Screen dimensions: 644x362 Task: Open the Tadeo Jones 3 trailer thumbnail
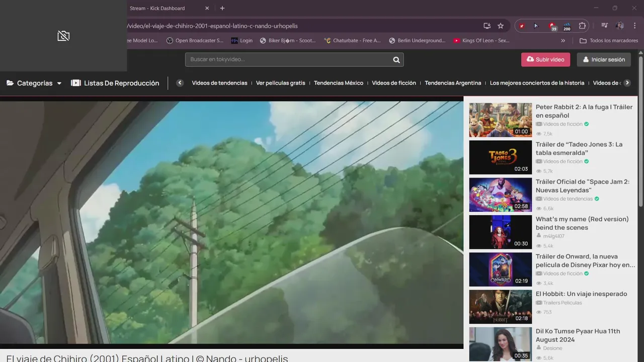(500, 157)
